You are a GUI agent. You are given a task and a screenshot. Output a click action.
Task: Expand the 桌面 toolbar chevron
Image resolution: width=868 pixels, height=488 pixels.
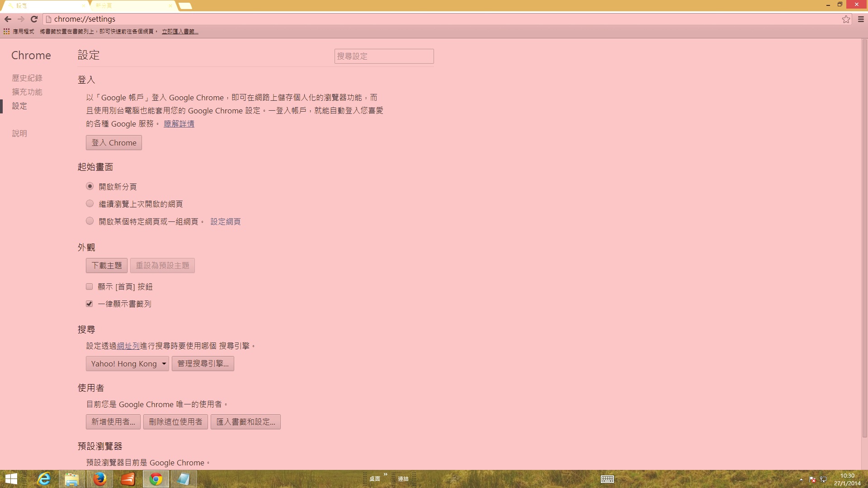coord(386,474)
